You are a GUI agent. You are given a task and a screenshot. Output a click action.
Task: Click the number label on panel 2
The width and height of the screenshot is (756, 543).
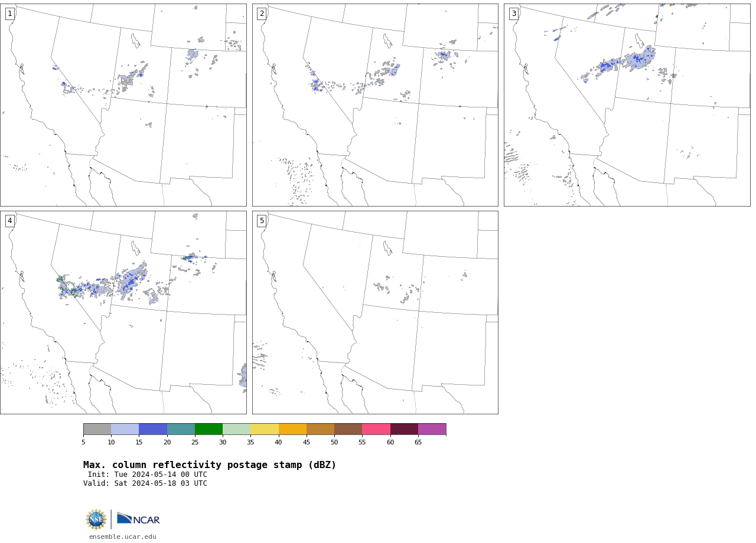click(x=262, y=14)
